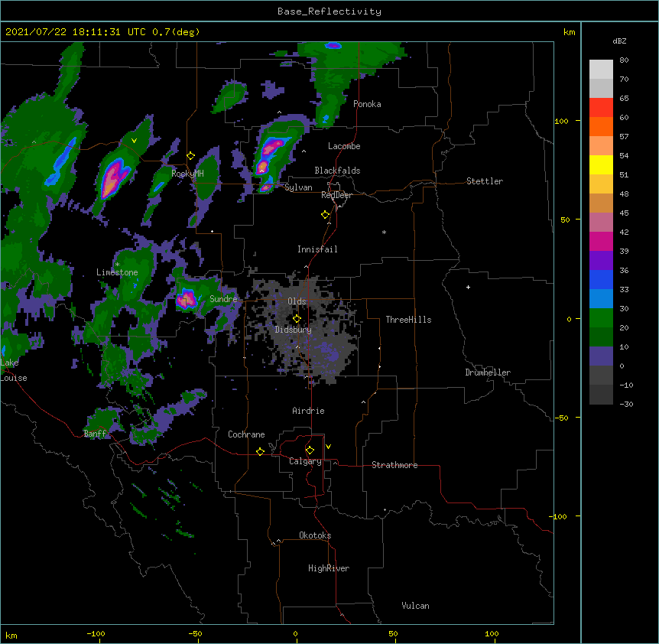Click the Strathmore label
The height and width of the screenshot is (644, 659).
tap(394, 465)
